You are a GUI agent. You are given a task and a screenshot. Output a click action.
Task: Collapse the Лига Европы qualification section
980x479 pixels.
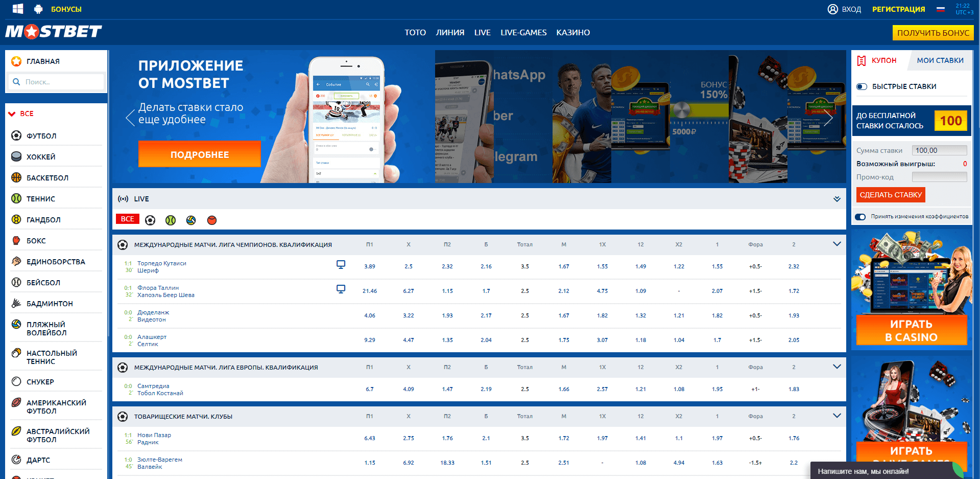click(x=837, y=367)
